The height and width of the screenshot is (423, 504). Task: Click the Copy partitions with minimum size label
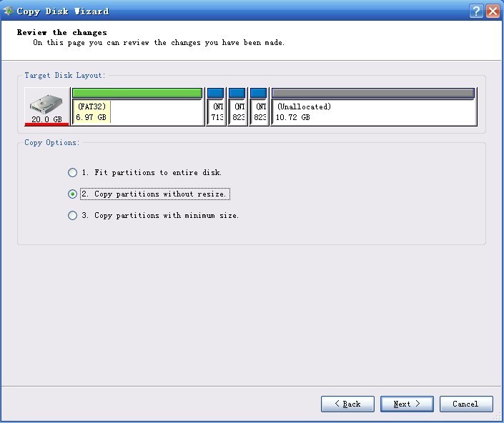tap(160, 215)
